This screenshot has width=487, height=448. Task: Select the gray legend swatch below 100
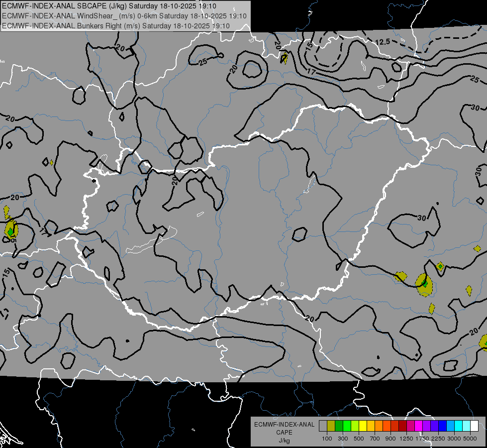click(323, 426)
